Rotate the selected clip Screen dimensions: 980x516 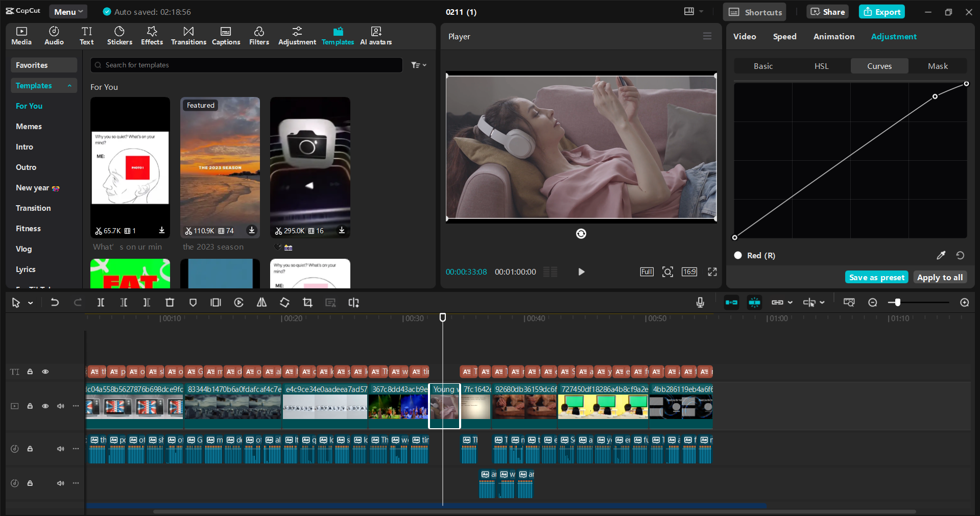[284, 302]
